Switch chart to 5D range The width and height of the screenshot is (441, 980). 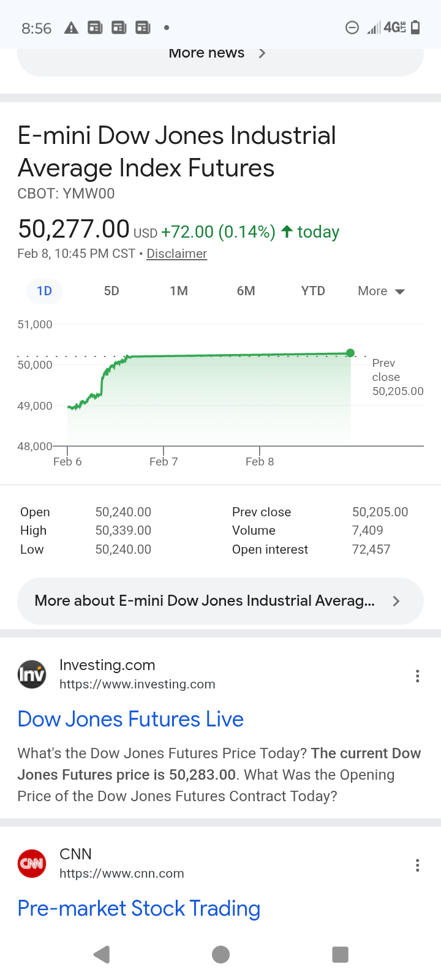111,291
